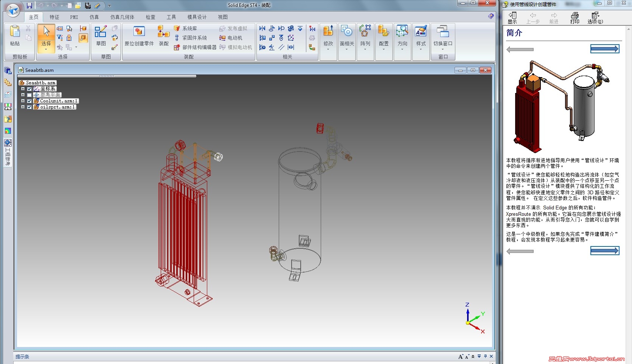Open the 草图 sketch tool
Viewport: 632px width, 364px height.
tap(101, 36)
